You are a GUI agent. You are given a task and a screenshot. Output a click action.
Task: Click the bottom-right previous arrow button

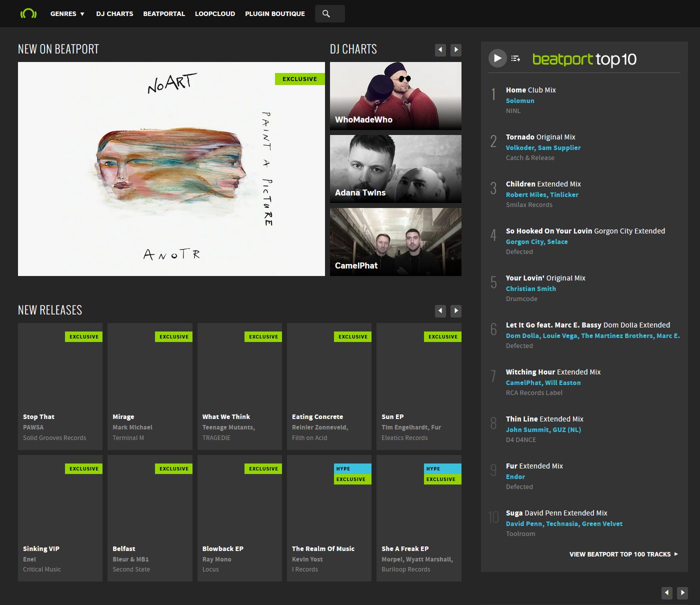667,593
